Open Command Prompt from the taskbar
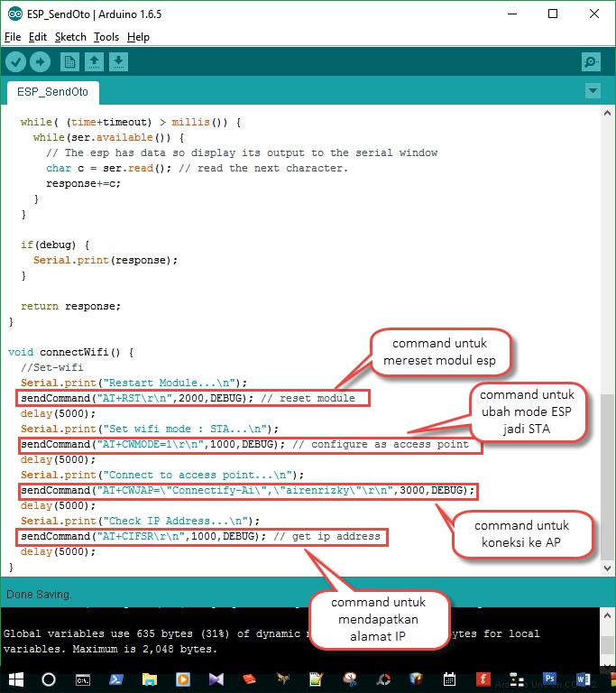The image size is (616, 693). pos(82,679)
